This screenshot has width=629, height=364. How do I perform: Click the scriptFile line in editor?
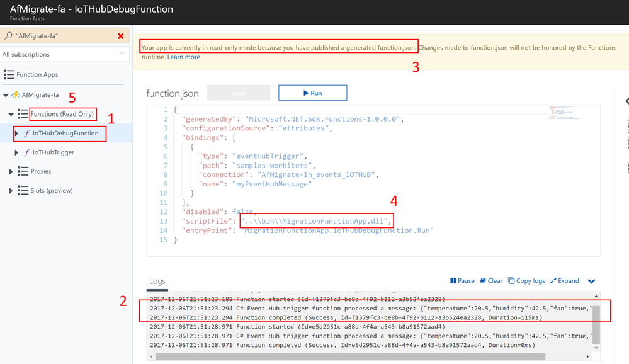point(287,221)
